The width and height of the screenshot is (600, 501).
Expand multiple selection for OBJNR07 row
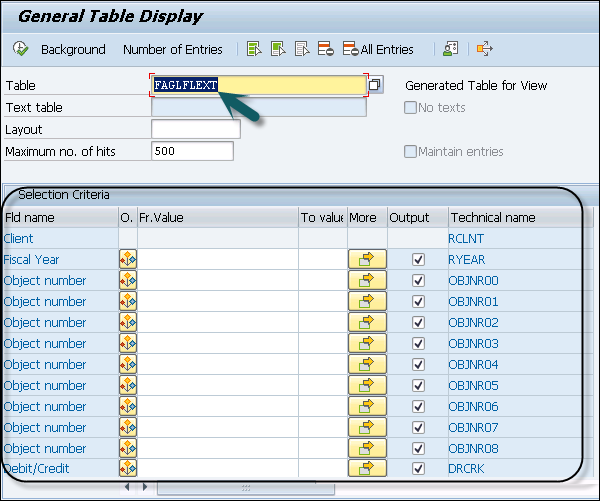(x=366, y=428)
